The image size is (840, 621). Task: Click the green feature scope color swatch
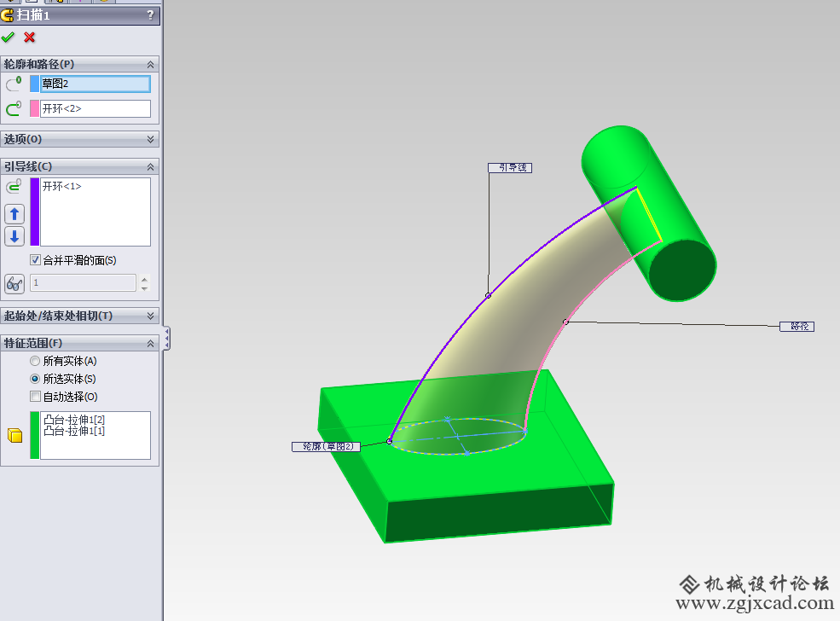(34, 435)
